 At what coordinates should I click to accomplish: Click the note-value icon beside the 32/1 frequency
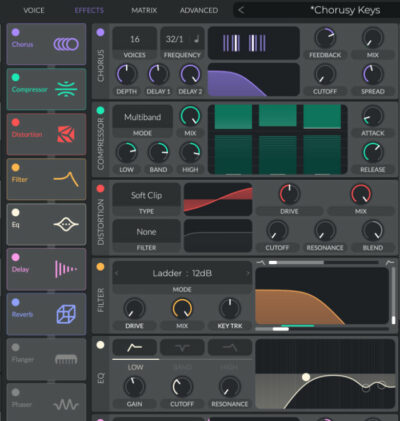[196, 39]
